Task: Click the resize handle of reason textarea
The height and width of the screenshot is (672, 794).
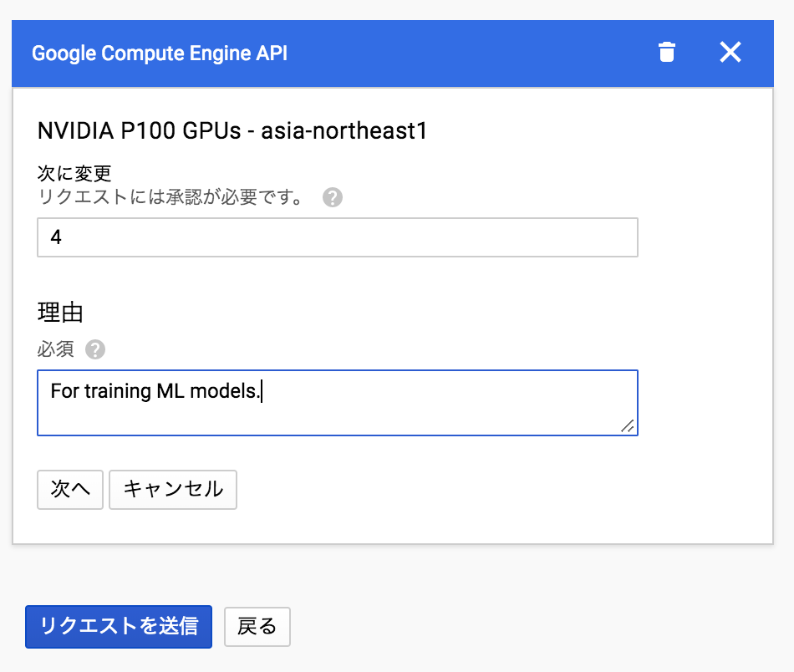Action: click(628, 426)
